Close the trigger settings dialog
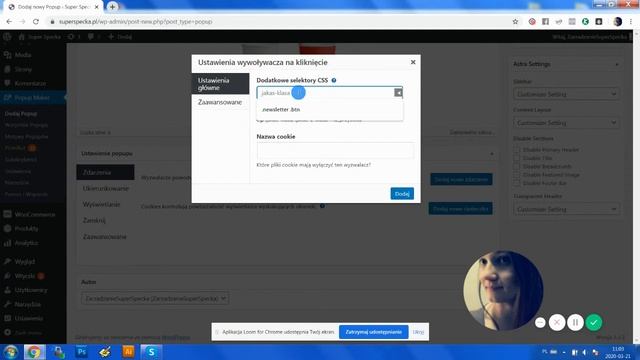Viewport: 640px width, 360px height. 413,62
